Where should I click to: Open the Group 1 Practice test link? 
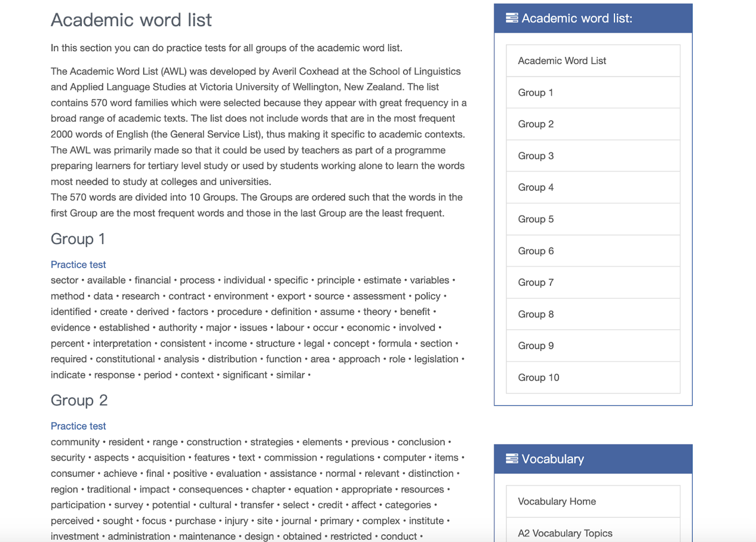tap(78, 264)
